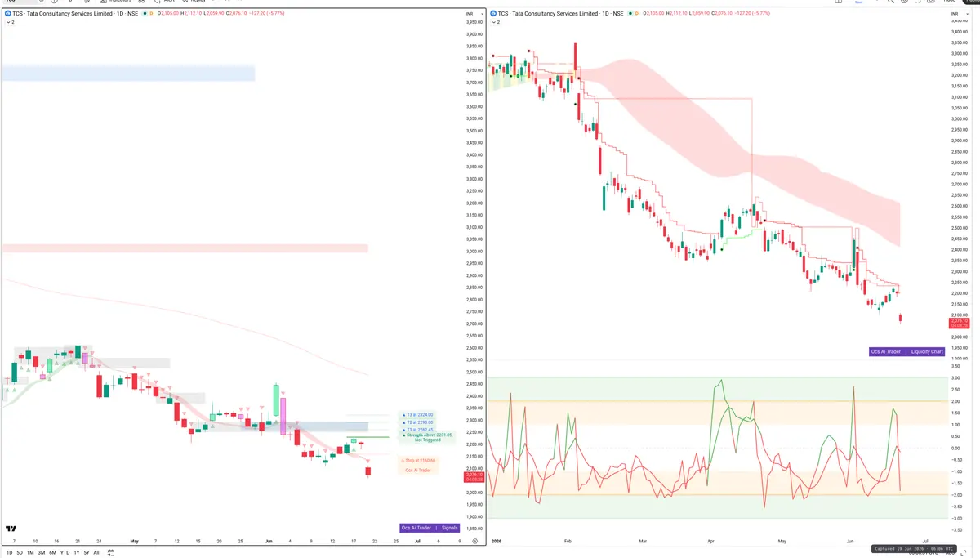Viewport: 980px width, 558px height.
Task: Click "T1 at 2262.45" target label
Action: [419, 429]
